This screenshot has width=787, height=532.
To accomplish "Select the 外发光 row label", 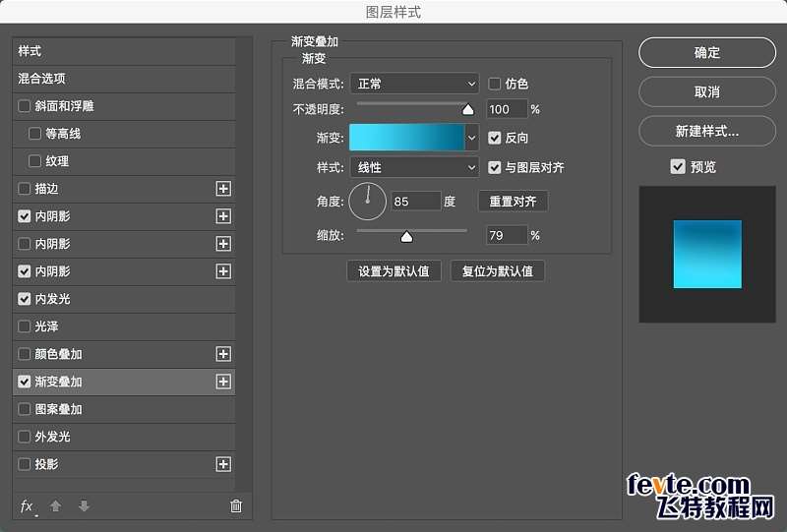I will coord(53,437).
